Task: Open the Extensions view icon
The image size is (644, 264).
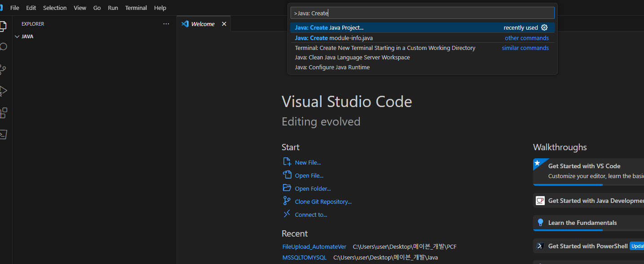Action: pos(3,112)
